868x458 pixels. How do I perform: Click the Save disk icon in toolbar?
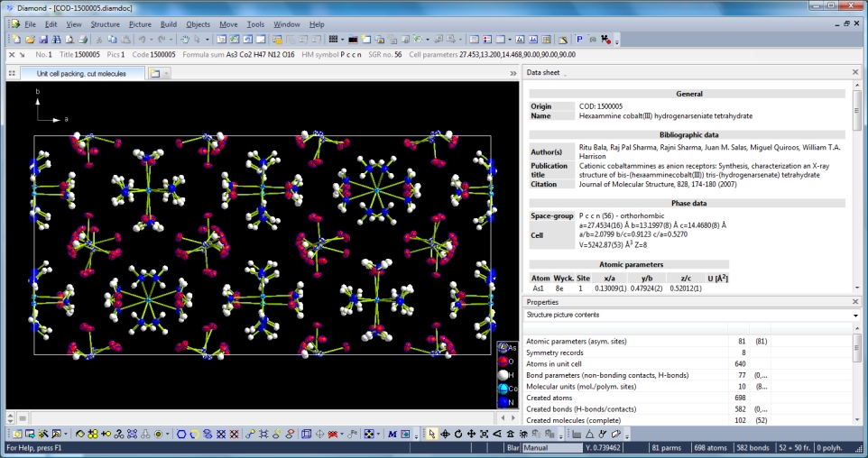pos(43,40)
